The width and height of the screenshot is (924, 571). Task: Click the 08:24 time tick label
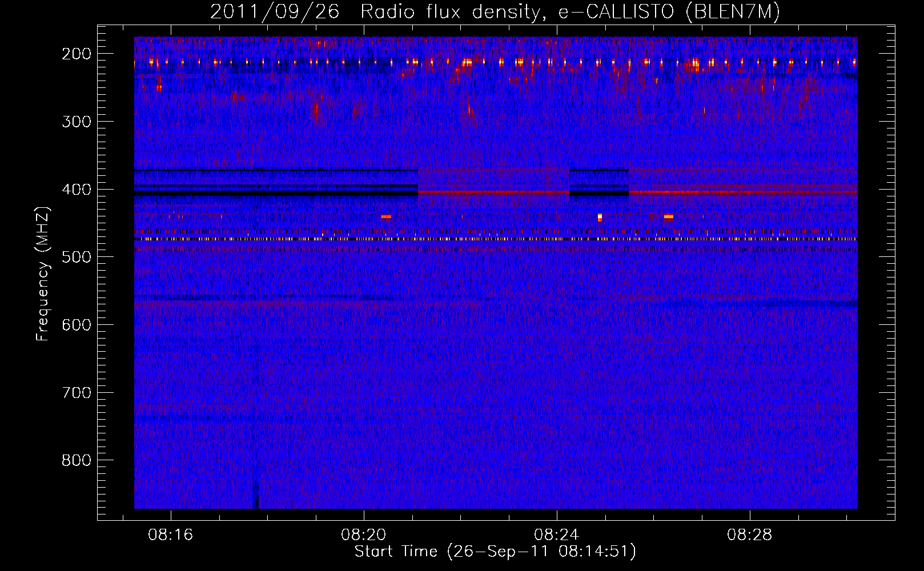[x=556, y=535]
